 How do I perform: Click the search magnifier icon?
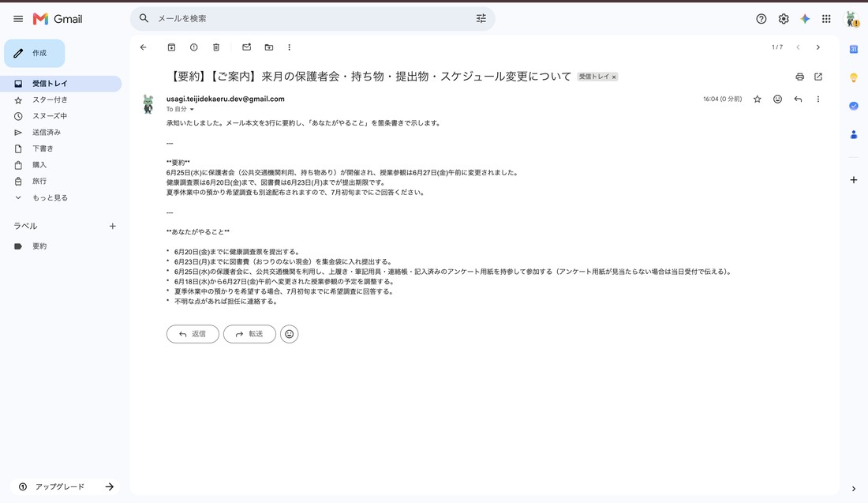(x=144, y=18)
